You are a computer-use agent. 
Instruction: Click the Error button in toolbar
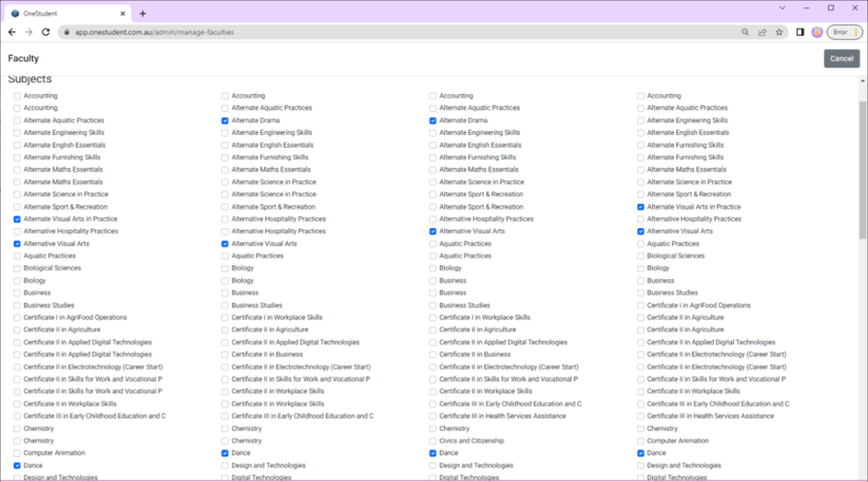pos(838,32)
